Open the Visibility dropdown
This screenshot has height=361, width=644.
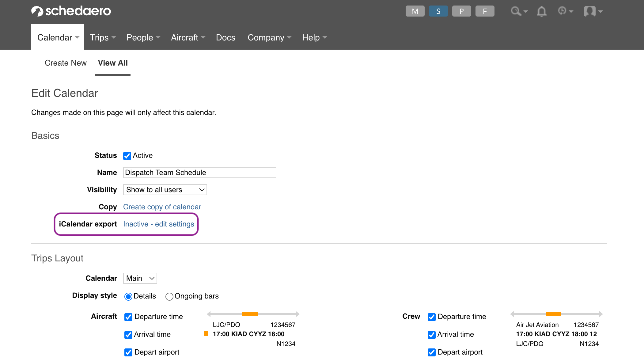pyautogui.click(x=165, y=190)
